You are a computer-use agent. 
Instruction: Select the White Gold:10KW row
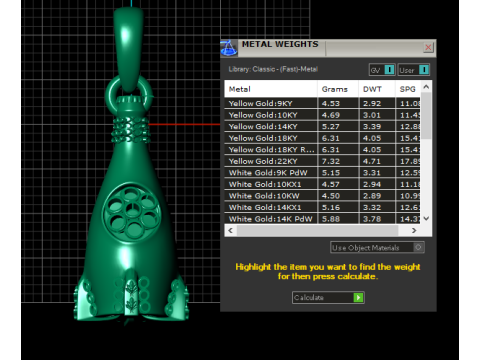[322, 196]
